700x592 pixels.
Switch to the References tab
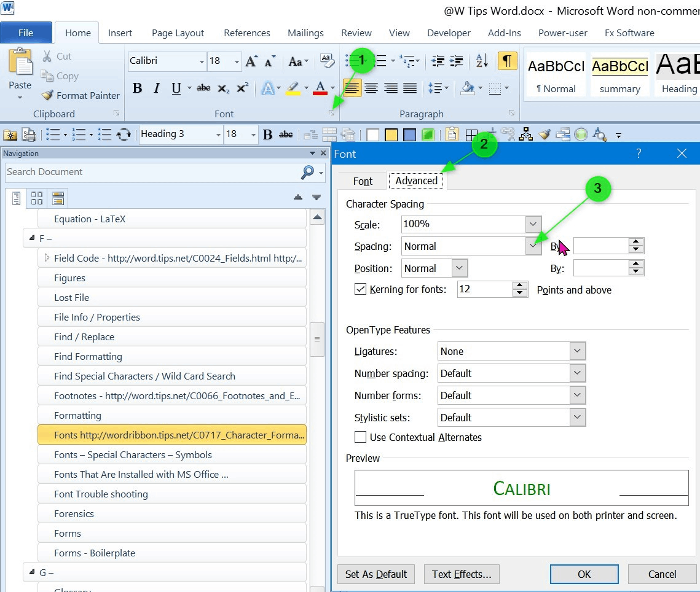coord(247,33)
